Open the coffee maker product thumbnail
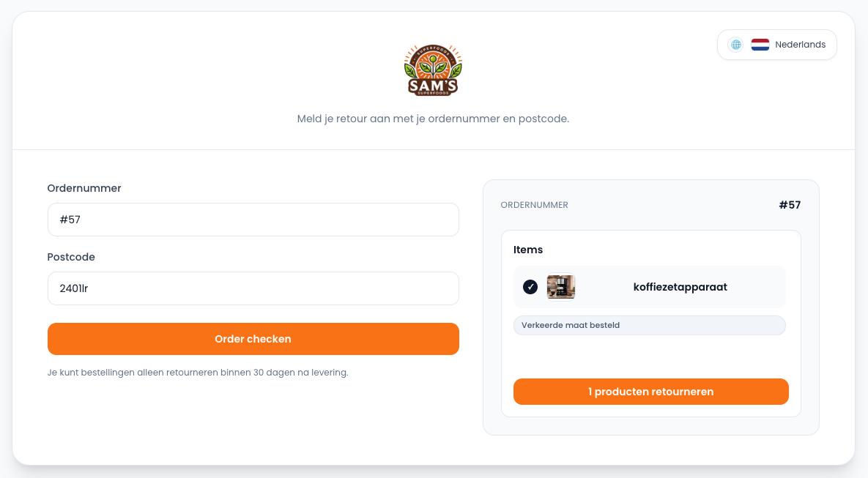Image resolution: width=868 pixels, height=478 pixels. (x=561, y=287)
